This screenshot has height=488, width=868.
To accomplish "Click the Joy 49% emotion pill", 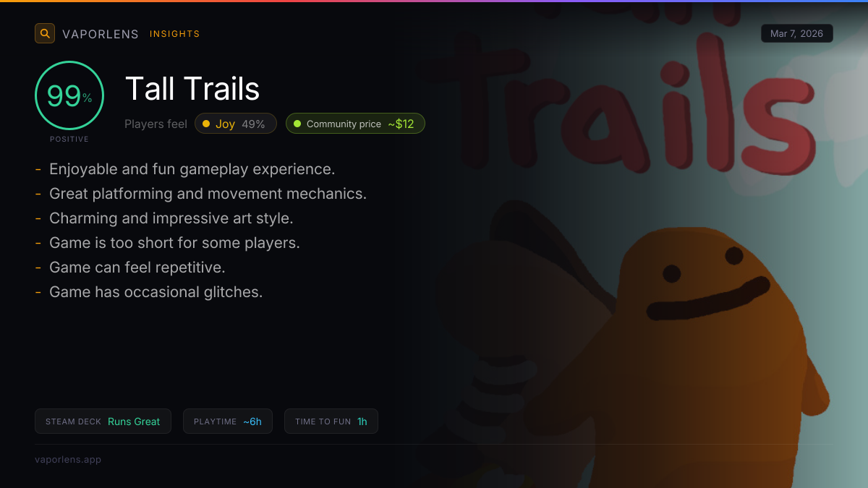I will click(236, 124).
